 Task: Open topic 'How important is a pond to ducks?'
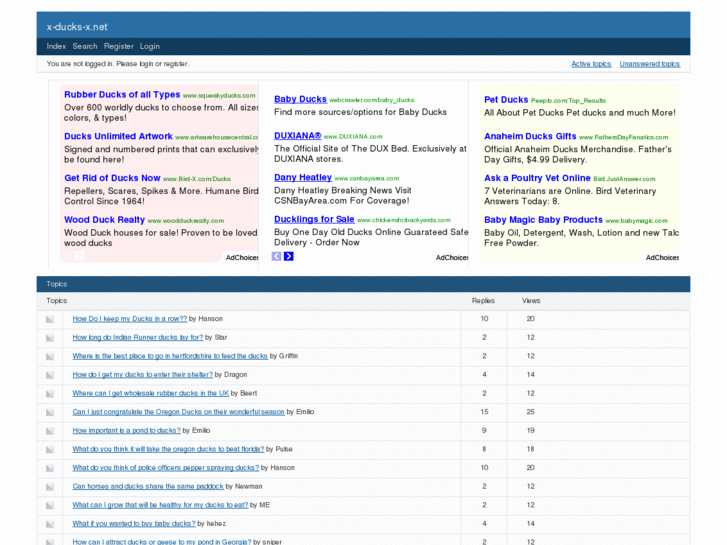127,430
